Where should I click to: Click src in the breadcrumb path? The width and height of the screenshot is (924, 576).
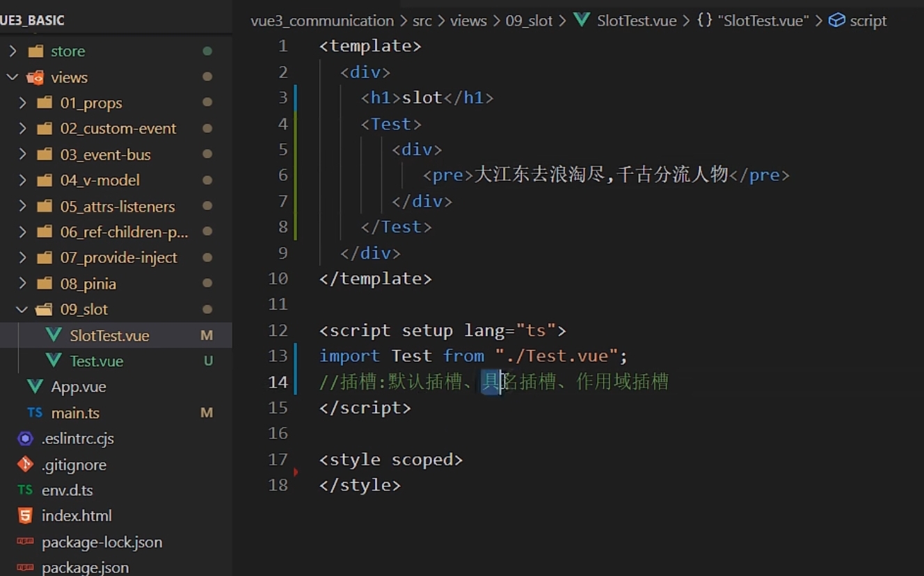tap(422, 21)
